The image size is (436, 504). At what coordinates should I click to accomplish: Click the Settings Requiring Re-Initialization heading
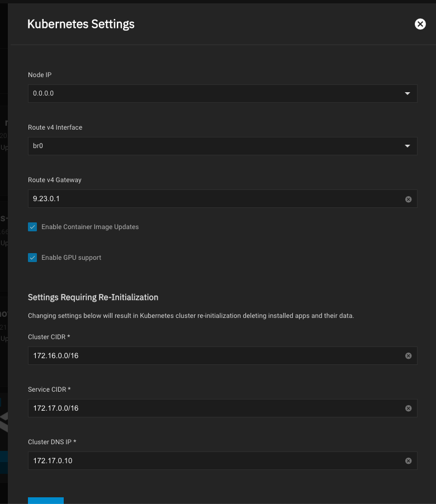pos(93,297)
